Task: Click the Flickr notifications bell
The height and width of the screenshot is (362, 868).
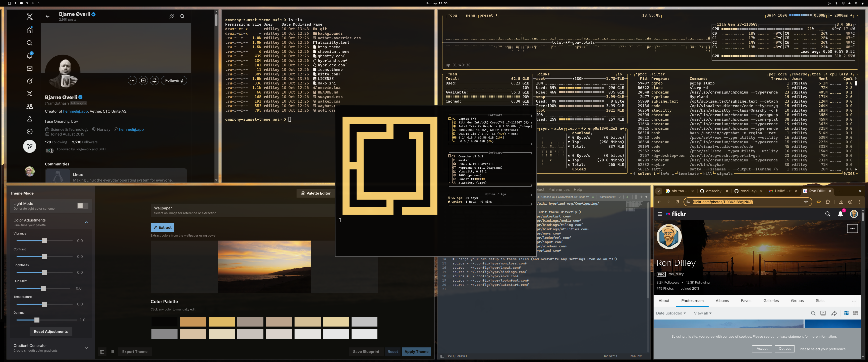Action: pyautogui.click(x=840, y=214)
